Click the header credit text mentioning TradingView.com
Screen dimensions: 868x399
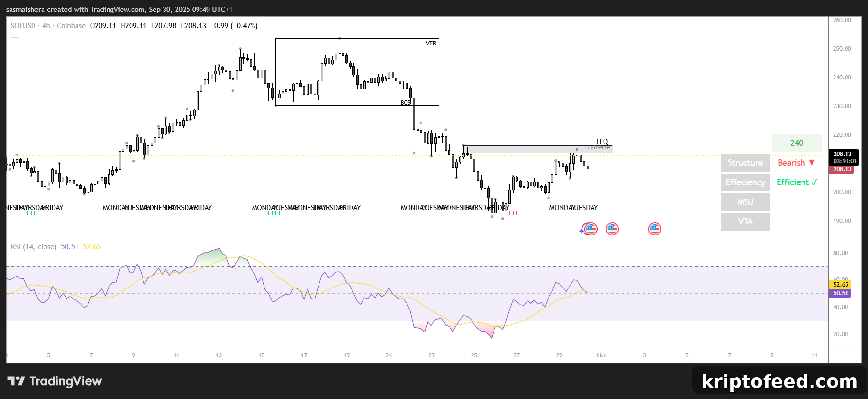click(x=119, y=10)
